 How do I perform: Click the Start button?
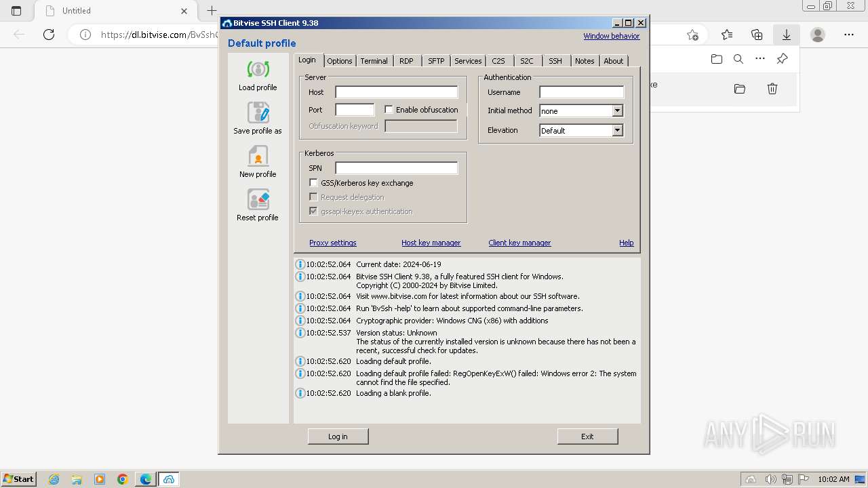[x=18, y=479]
